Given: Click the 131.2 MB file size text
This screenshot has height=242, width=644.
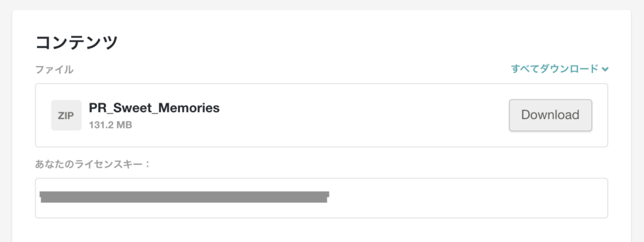Looking at the screenshot, I should tap(111, 125).
